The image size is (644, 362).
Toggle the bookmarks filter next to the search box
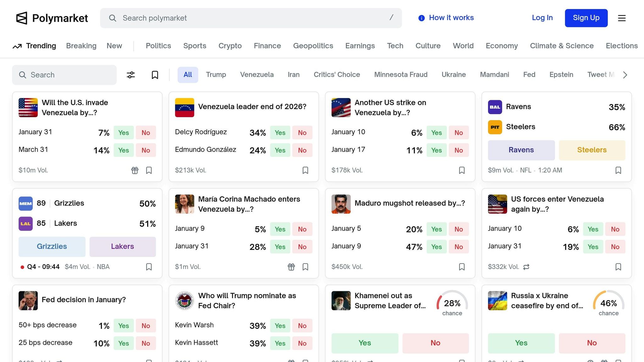coord(155,75)
